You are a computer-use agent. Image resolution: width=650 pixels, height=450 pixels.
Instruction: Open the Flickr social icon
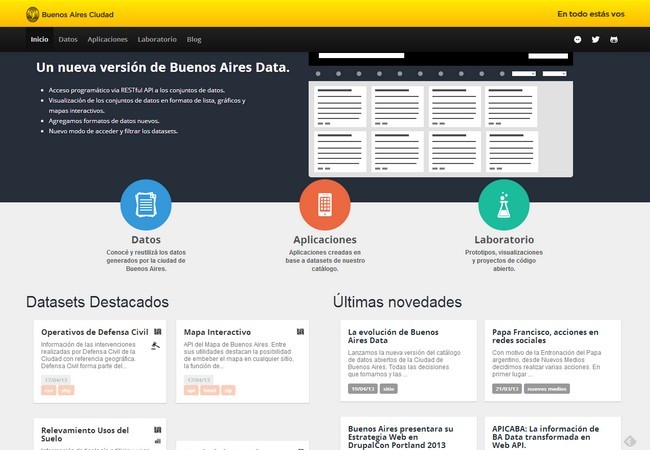[577, 39]
